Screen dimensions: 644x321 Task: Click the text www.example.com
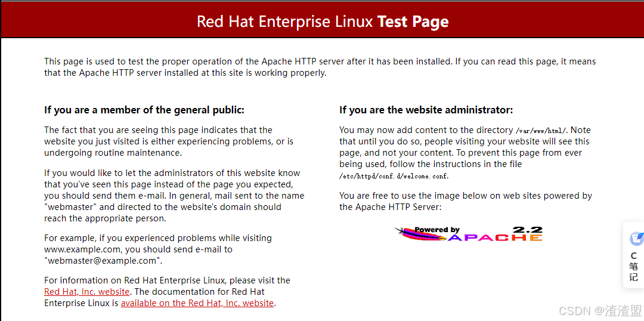pos(82,249)
